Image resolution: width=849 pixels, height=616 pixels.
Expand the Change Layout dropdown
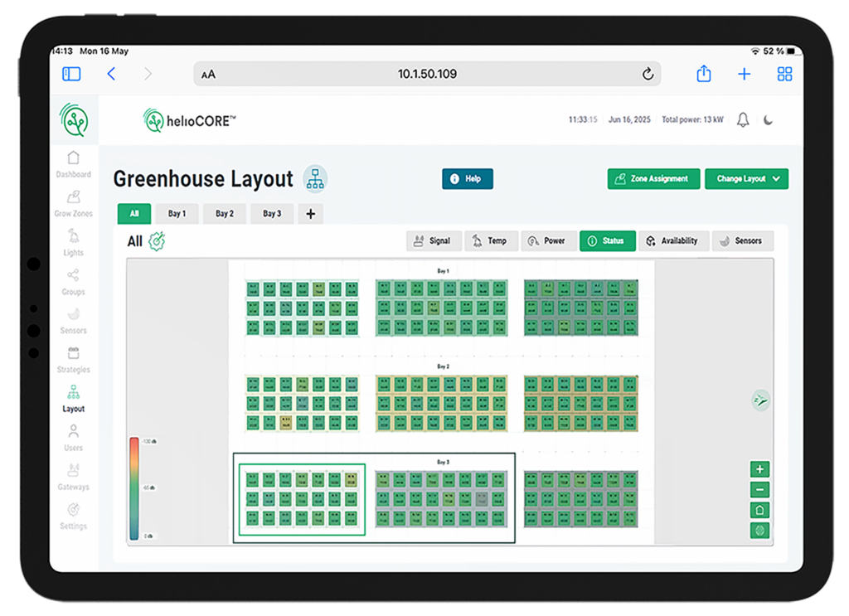746,179
